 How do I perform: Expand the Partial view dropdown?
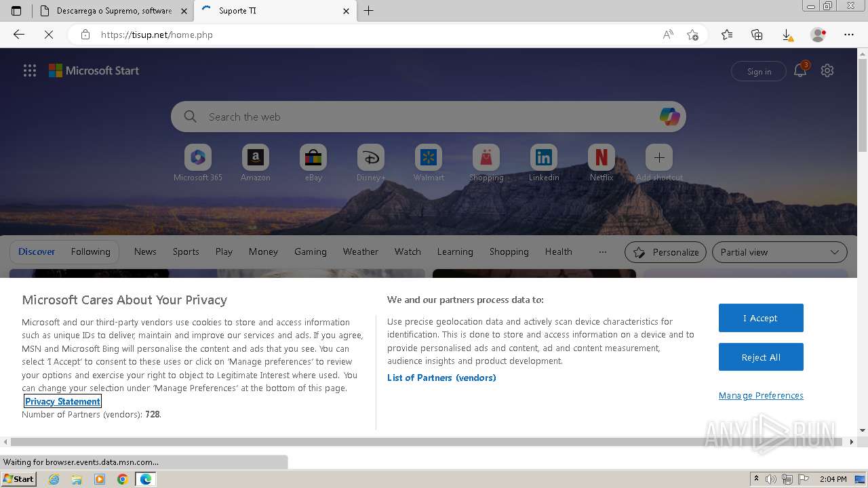pos(780,252)
